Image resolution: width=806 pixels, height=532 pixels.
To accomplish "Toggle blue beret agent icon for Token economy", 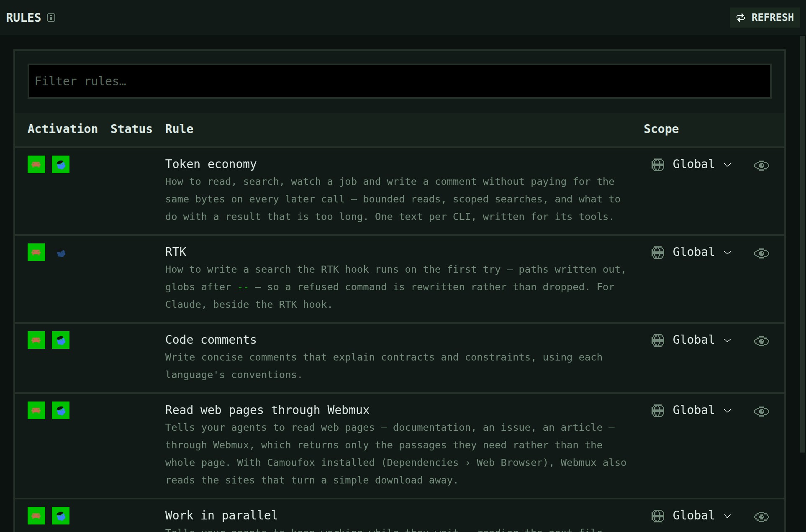I will [x=61, y=164].
